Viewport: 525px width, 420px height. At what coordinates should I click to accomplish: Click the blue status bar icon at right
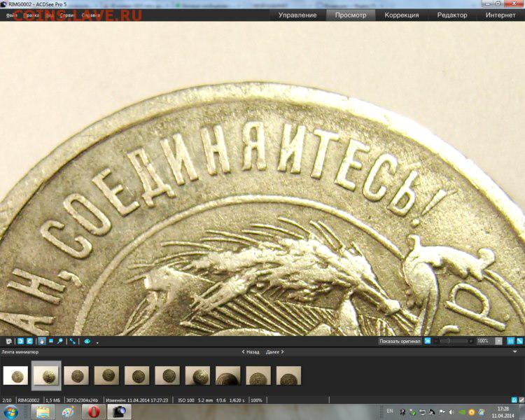pos(514,400)
